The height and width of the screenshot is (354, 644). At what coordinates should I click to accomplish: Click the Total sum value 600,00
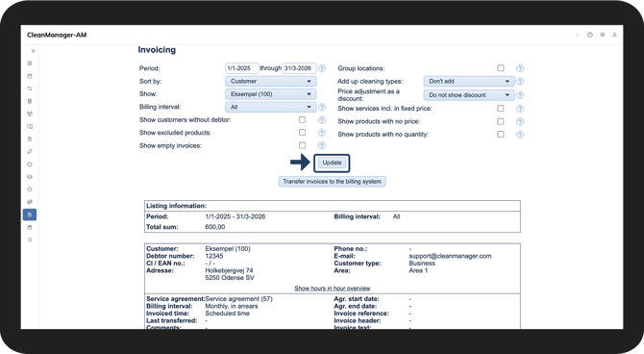point(214,227)
